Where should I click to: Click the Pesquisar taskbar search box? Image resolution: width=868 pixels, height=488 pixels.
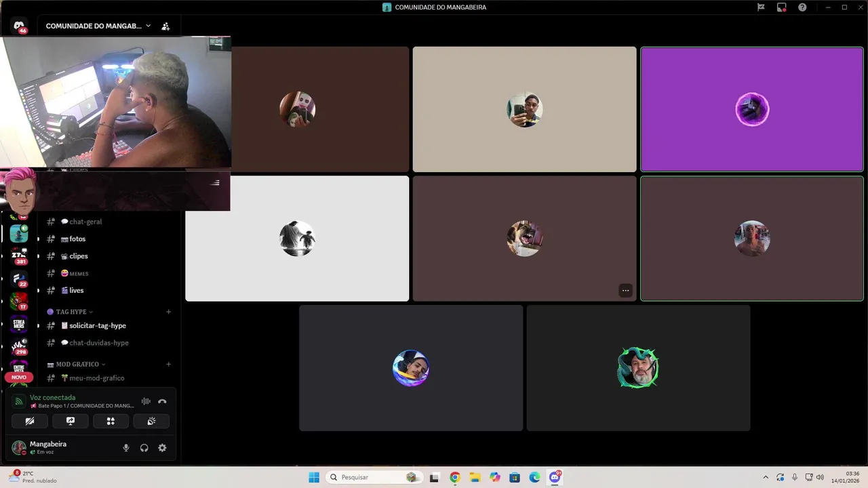tap(375, 477)
